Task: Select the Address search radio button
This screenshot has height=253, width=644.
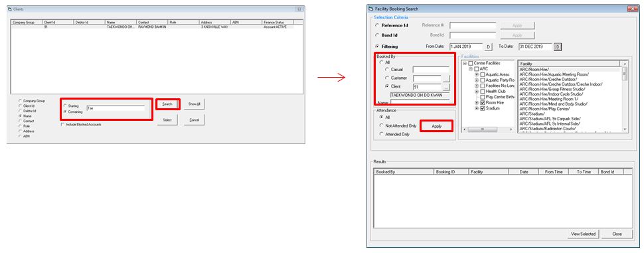Action: pyautogui.click(x=20, y=131)
